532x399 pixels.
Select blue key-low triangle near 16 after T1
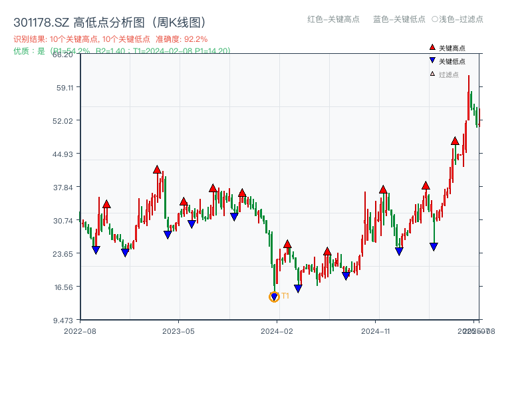click(x=298, y=289)
